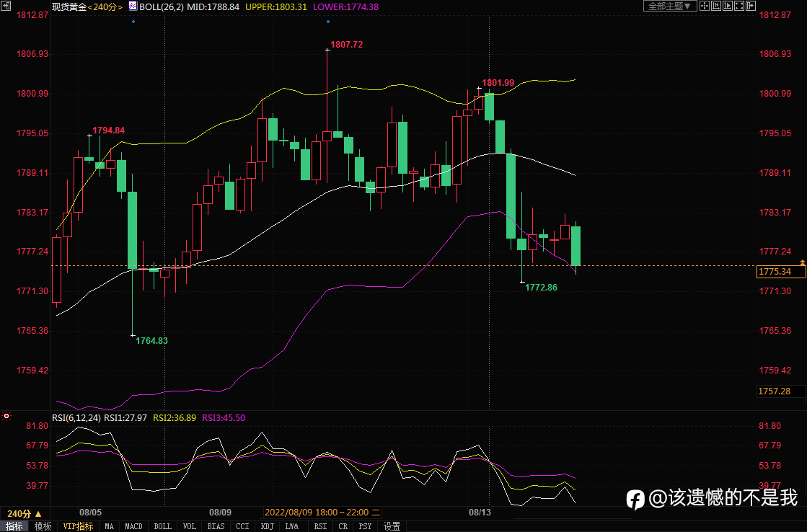Click the 08/09 date on time axis
The height and width of the screenshot is (532, 807).
coord(220,513)
